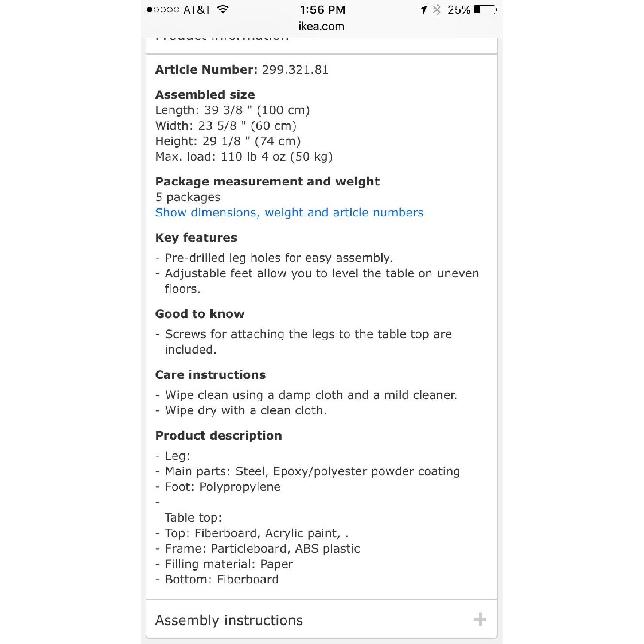Tap the 25% battery percentage text

(459, 9)
